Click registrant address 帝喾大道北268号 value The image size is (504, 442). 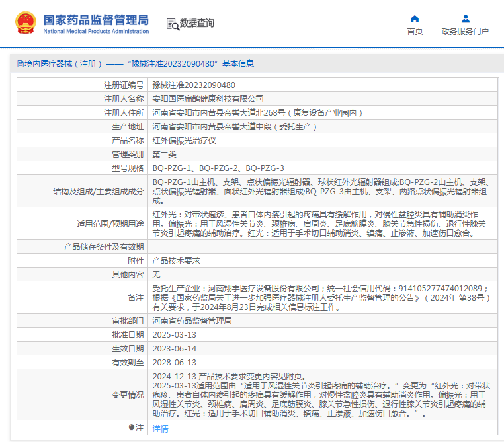pos(257,113)
